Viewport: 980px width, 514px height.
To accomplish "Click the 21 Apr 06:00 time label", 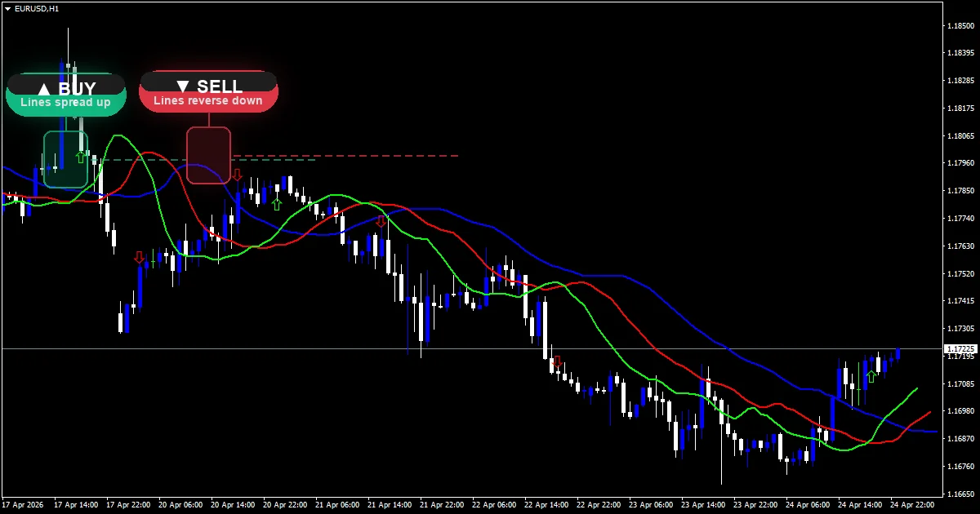I will coord(337,505).
